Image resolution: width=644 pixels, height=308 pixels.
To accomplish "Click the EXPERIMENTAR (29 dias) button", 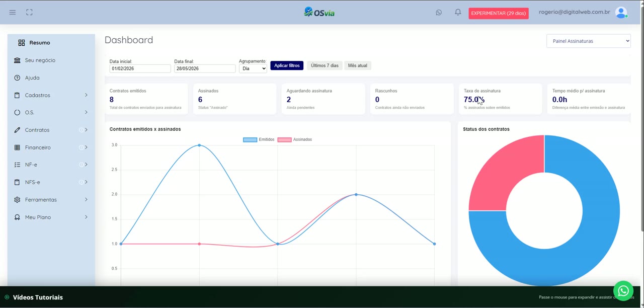I will (499, 13).
